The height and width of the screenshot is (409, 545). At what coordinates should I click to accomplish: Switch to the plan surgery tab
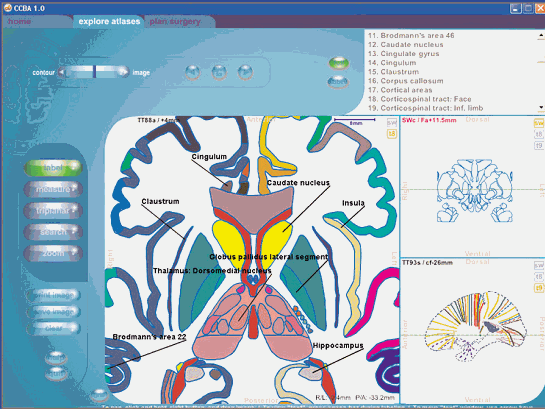(x=175, y=22)
